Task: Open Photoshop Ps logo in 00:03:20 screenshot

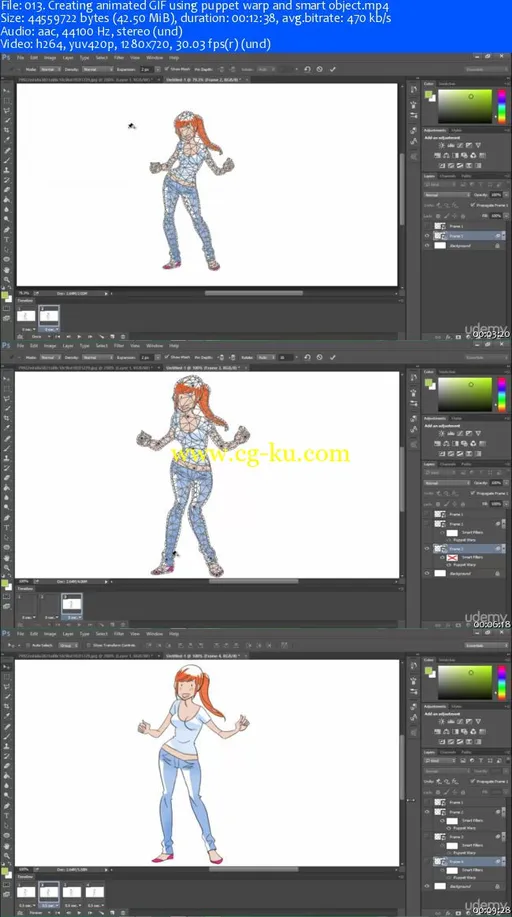Action: click(x=5, y=57)
